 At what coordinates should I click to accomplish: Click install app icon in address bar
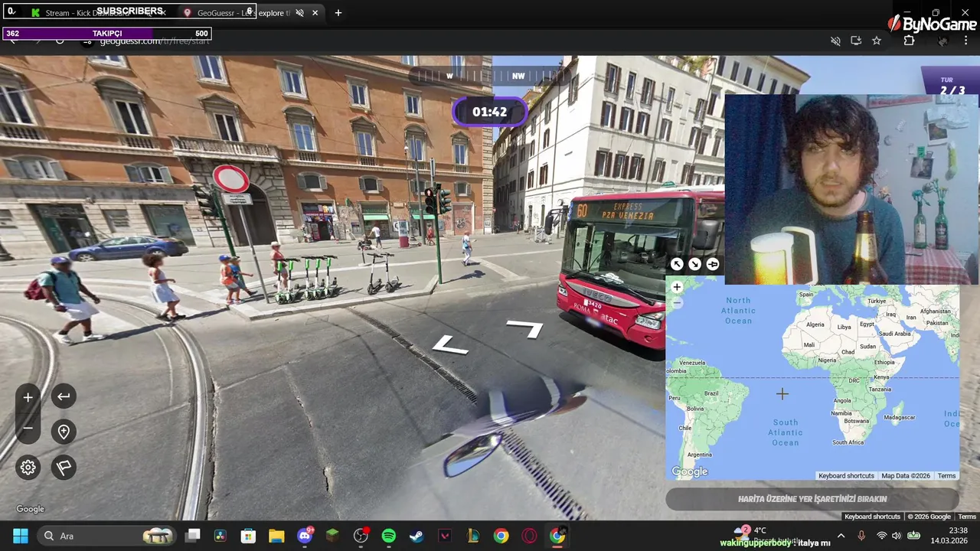856,41
